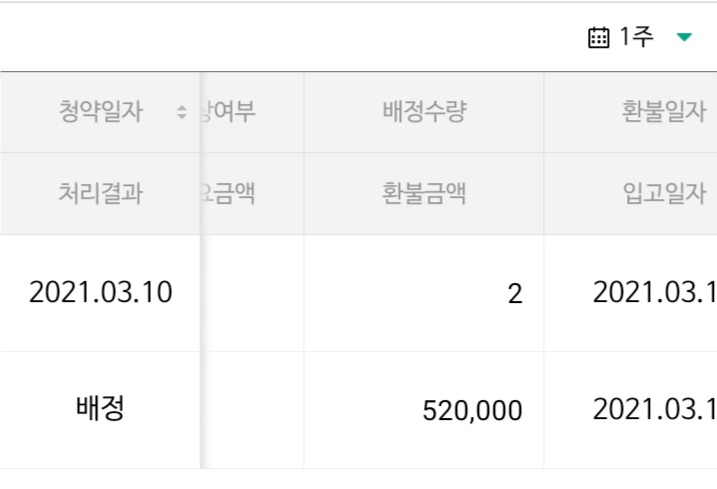Click the 배정 result cell
Viewport: 717px width, 489px height.
(100, 409)
